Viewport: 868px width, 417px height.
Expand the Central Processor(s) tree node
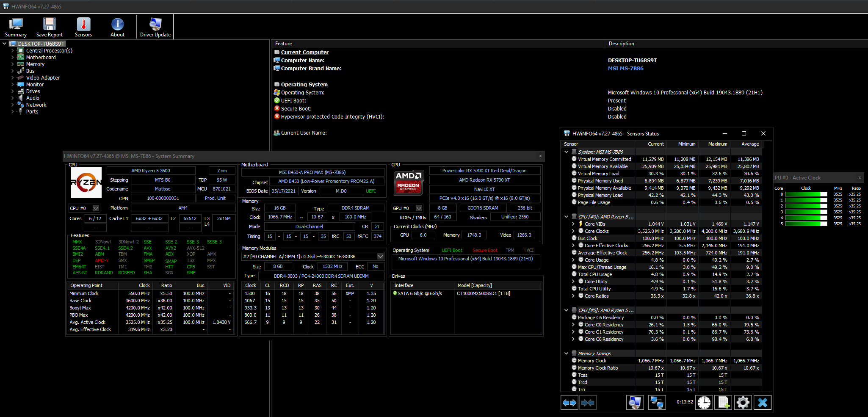point(13,51)
